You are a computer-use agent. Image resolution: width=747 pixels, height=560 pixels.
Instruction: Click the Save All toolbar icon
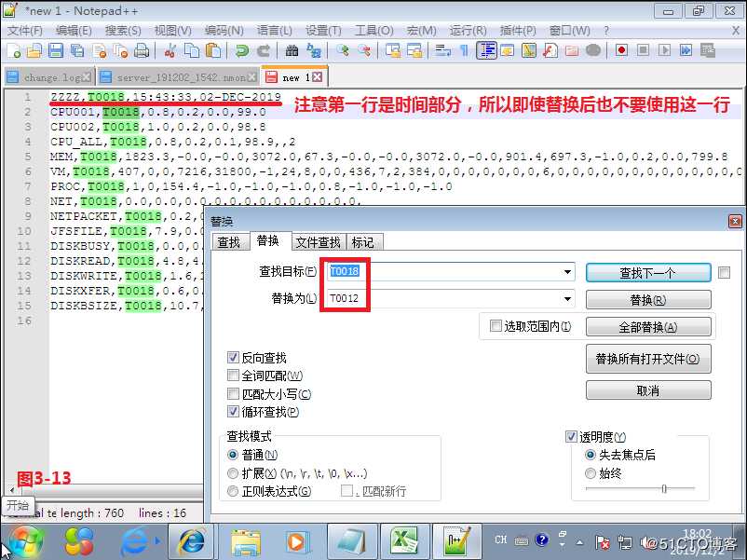click(x=77, y=50)
